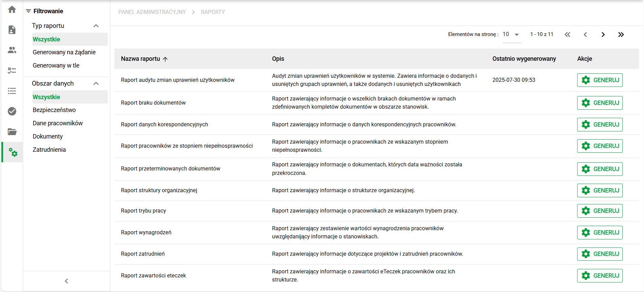Click PANEL ADMINISTRACYJNY breadcrumb link
Image resolution: width=644 pixels, height=292 pixels.
pyautogui.click(x=152, y=12)
